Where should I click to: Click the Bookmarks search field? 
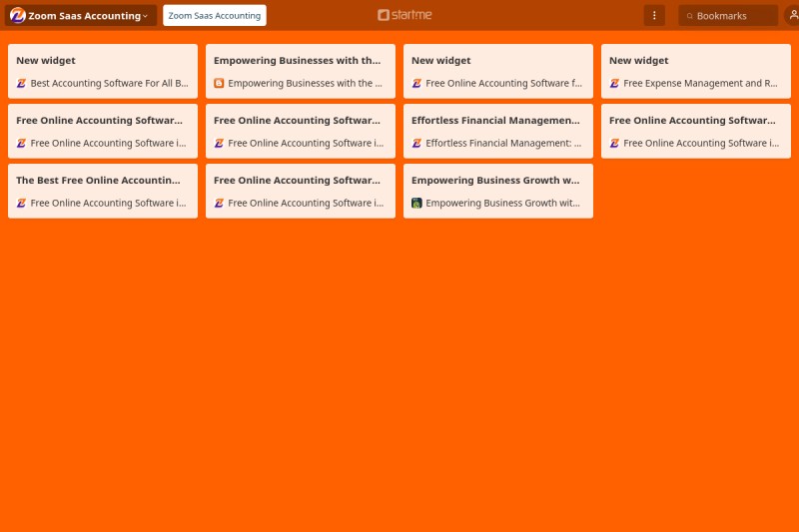pos(728,16)
